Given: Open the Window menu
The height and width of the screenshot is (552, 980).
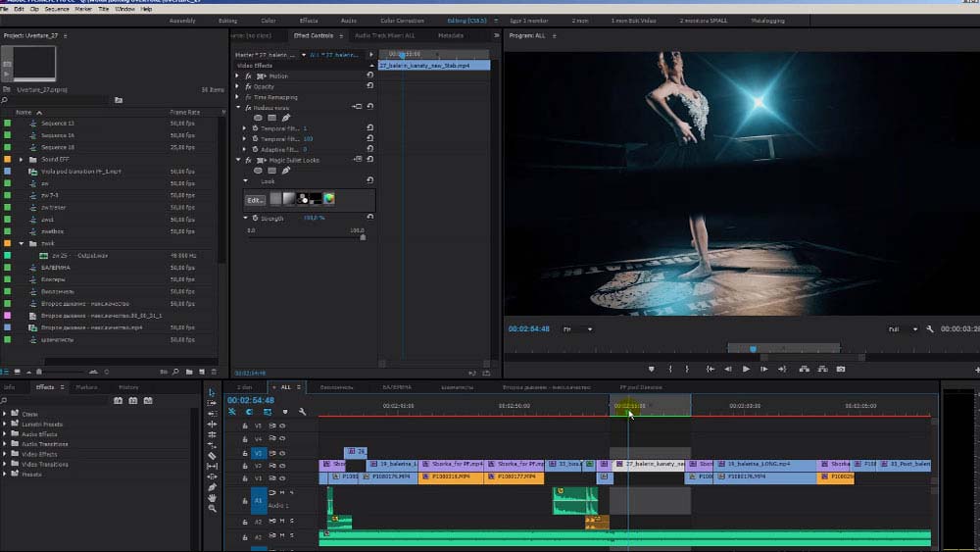Looking at the screenshot, I should click(x=125, y=10).
